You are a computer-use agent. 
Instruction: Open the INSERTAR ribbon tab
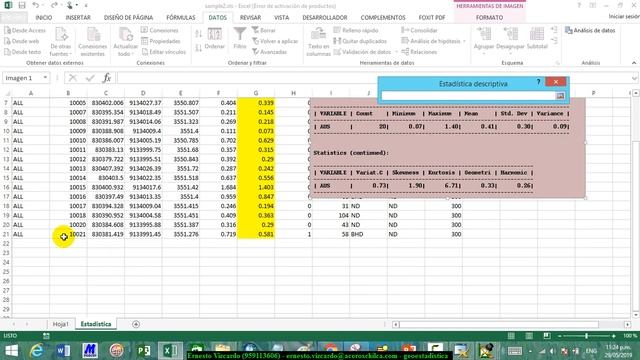78,18
